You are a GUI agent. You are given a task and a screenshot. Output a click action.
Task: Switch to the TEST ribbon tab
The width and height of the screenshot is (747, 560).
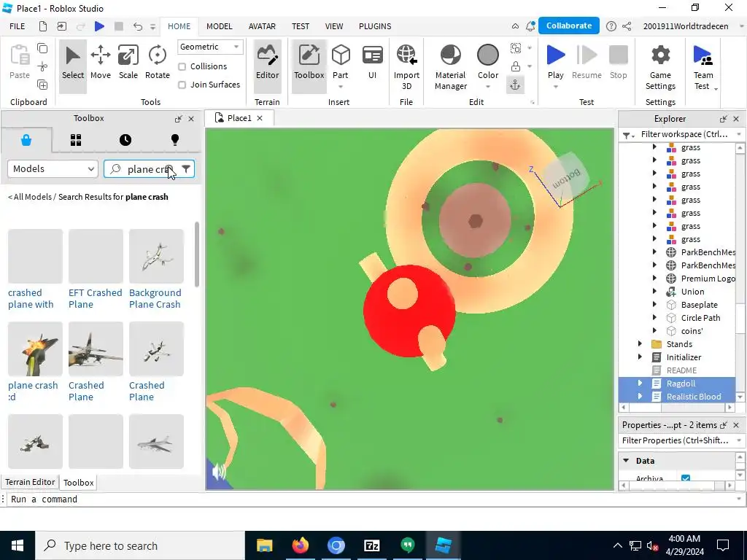click(x=300, y=26)
